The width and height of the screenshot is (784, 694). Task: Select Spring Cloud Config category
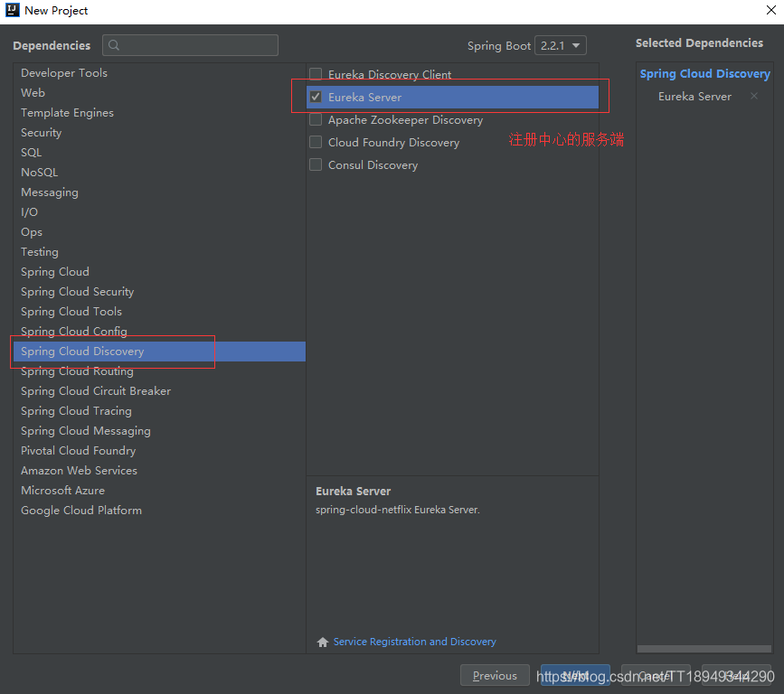(159, 332)
